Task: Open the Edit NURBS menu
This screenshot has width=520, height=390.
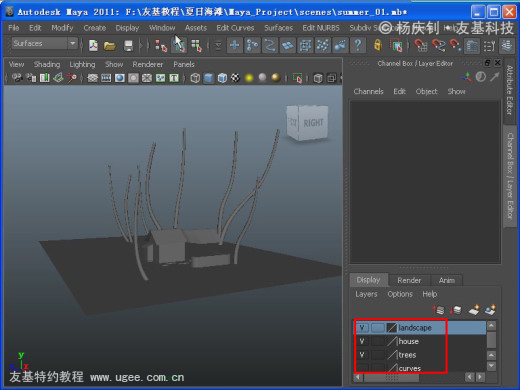Action: 321,28
